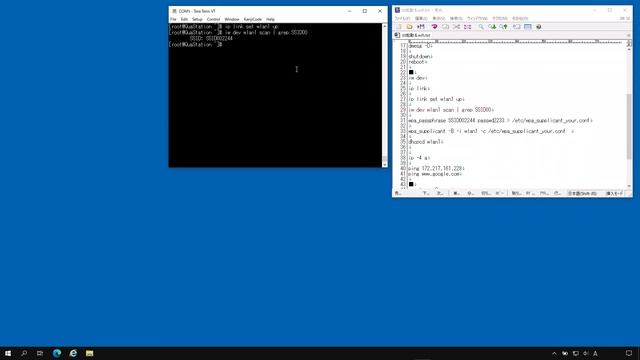
Task: Click the network icon in the system tray
Action: tap(576, 353)
